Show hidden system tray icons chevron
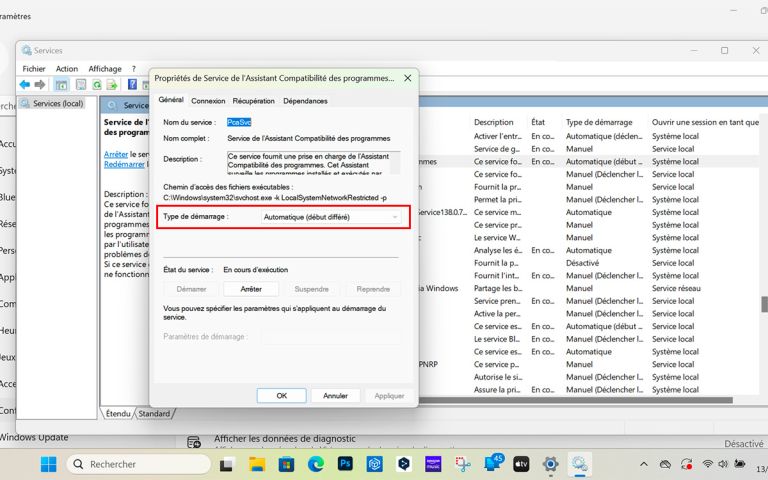The height and width of the screenshot is (480, 768). (645, 464)
